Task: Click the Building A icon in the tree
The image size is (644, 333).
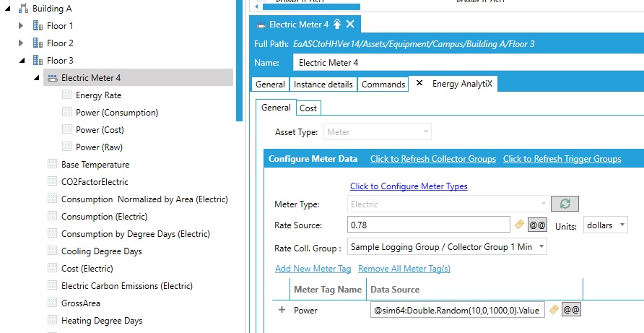Action: (x=23, y=9)
